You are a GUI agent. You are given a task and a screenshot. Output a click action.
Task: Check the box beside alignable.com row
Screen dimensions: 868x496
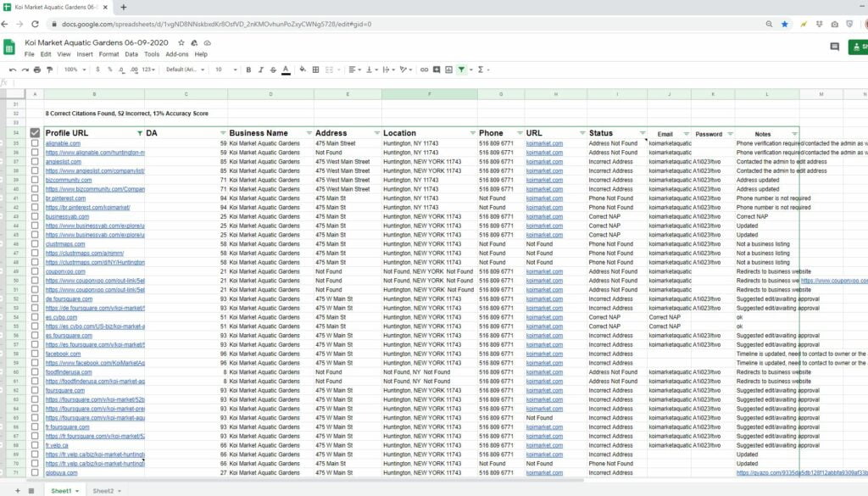point(35,143)
